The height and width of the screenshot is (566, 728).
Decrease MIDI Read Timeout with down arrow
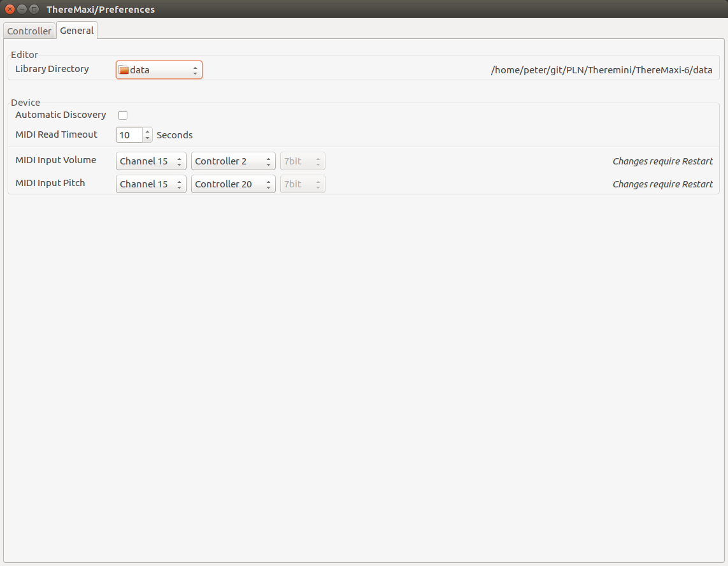[x=148, y=138]
